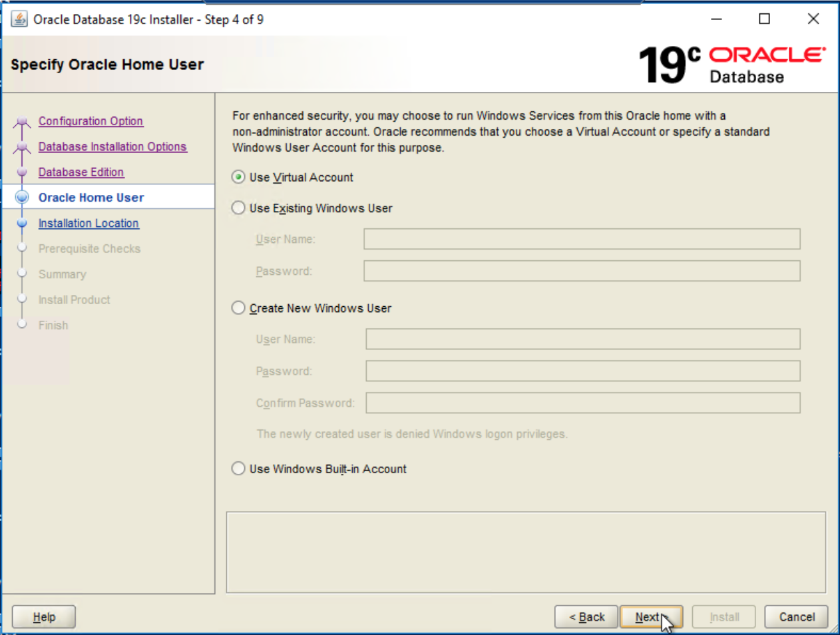The image size is (840, 635).
Task: Jump to Installation Location step link
Action: (x=89, y=223)
